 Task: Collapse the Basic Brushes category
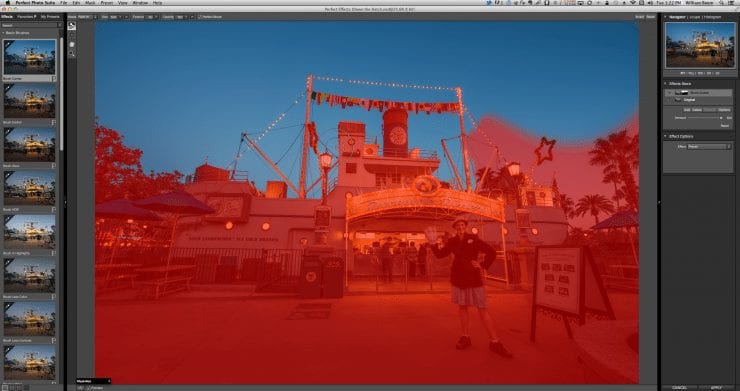(3, 33)
